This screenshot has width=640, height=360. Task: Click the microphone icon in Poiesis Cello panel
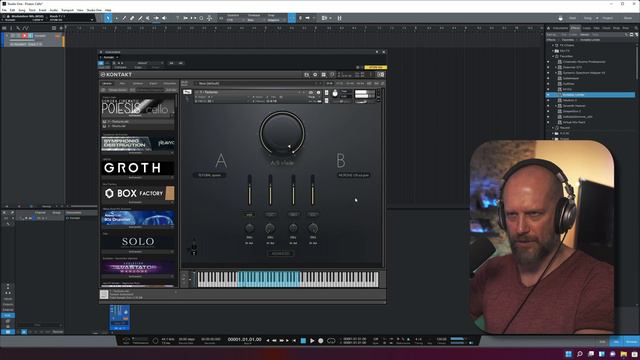194,247
